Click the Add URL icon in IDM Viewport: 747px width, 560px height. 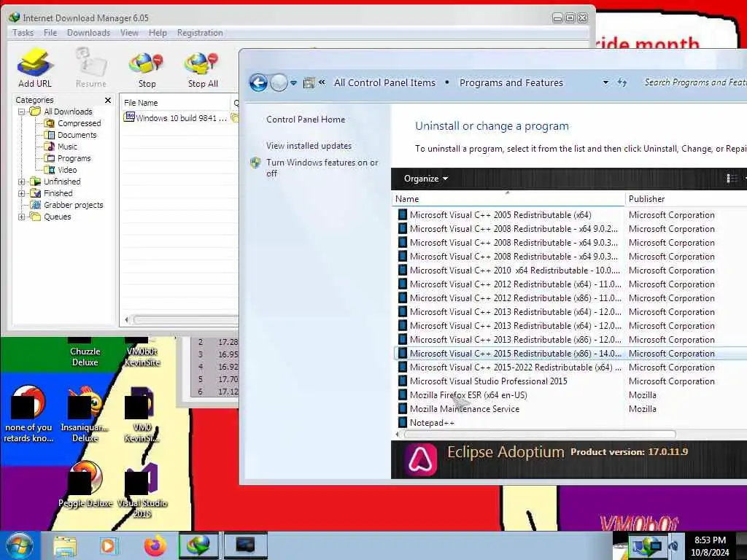click(x=34, y=63)
